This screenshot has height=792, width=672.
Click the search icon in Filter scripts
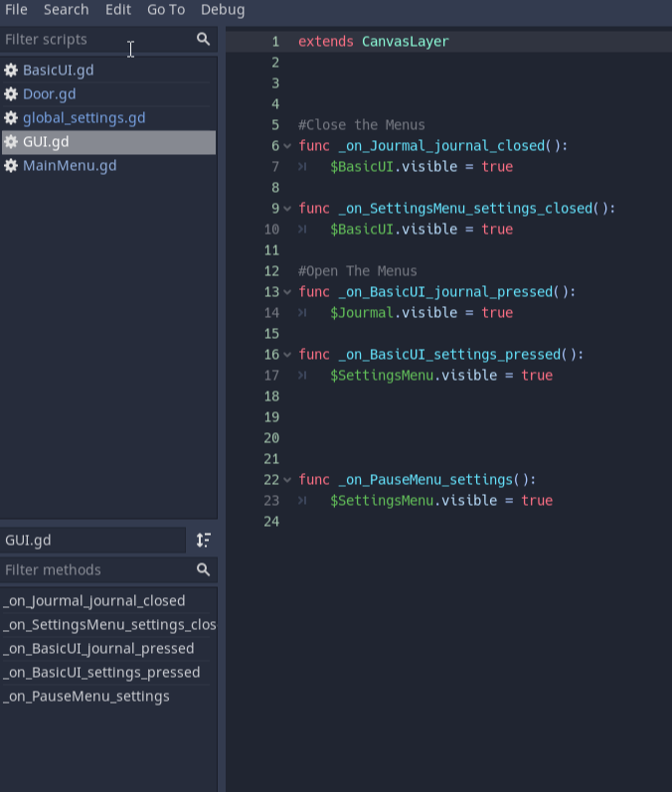tap(203, 39)
